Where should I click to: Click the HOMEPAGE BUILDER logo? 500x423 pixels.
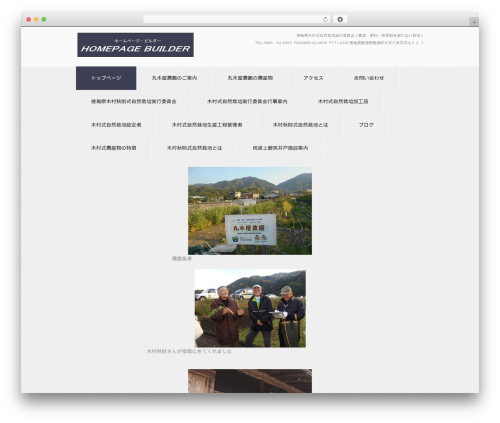pos(135,45)
